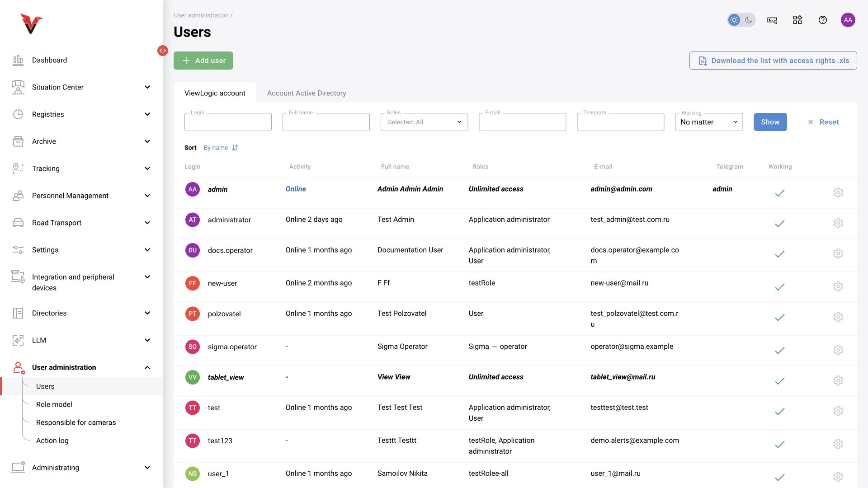Open the widgets grid icon in header

[797, 20]
